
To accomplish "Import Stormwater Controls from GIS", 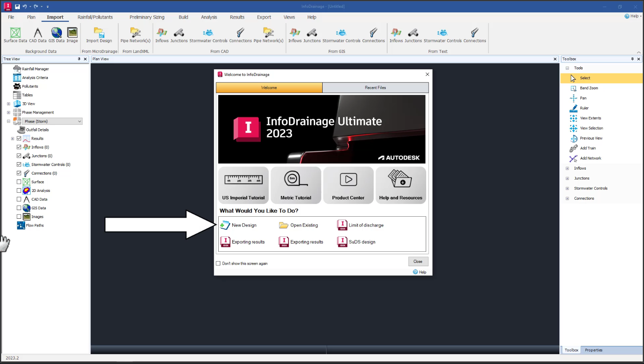I will pyautogui.click(x=341, y=35).
